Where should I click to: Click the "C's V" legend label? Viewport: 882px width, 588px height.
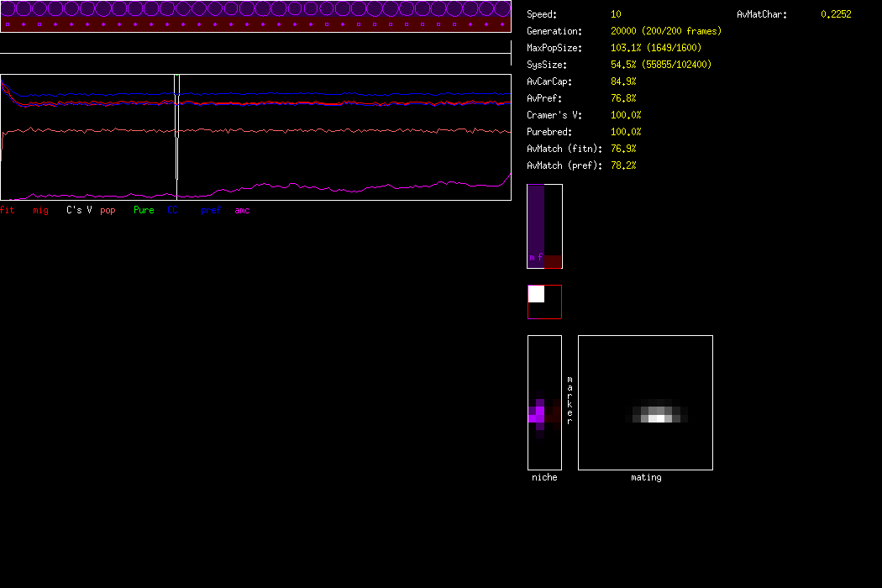[79, 210]
